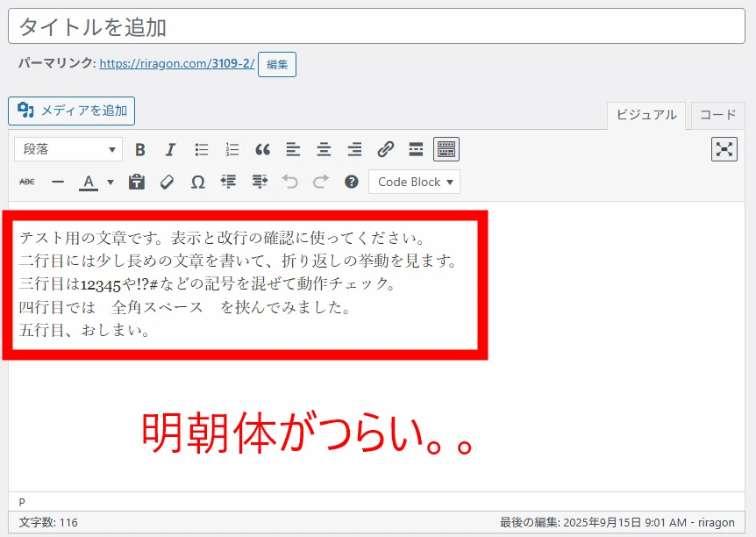
Task: Toggle the toolbar visibility button
Action: 446,149
